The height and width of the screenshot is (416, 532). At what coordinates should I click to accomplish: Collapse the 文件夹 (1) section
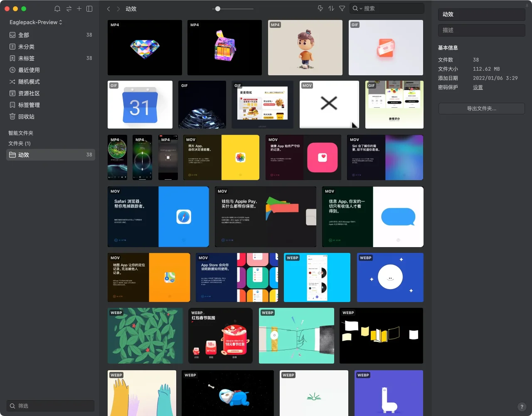(19, 143)
